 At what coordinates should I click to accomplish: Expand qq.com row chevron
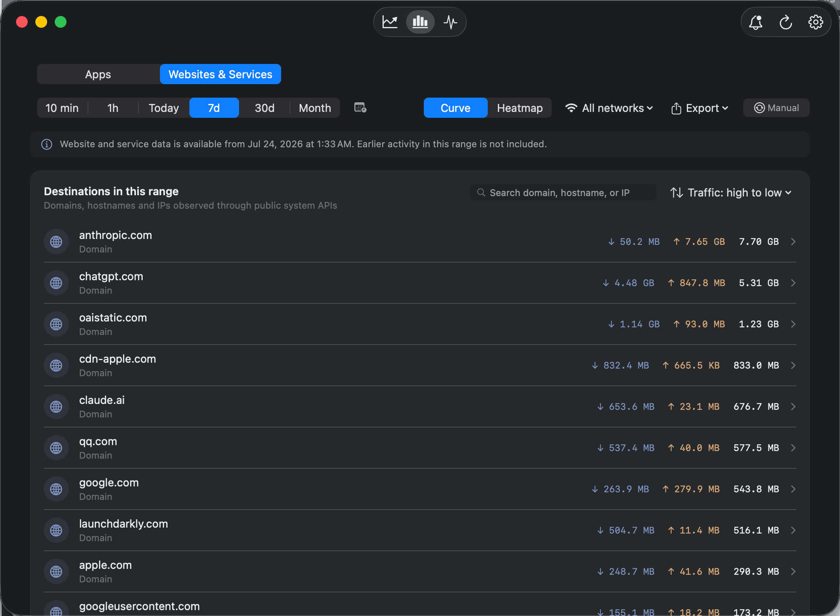tap(793, 448)
